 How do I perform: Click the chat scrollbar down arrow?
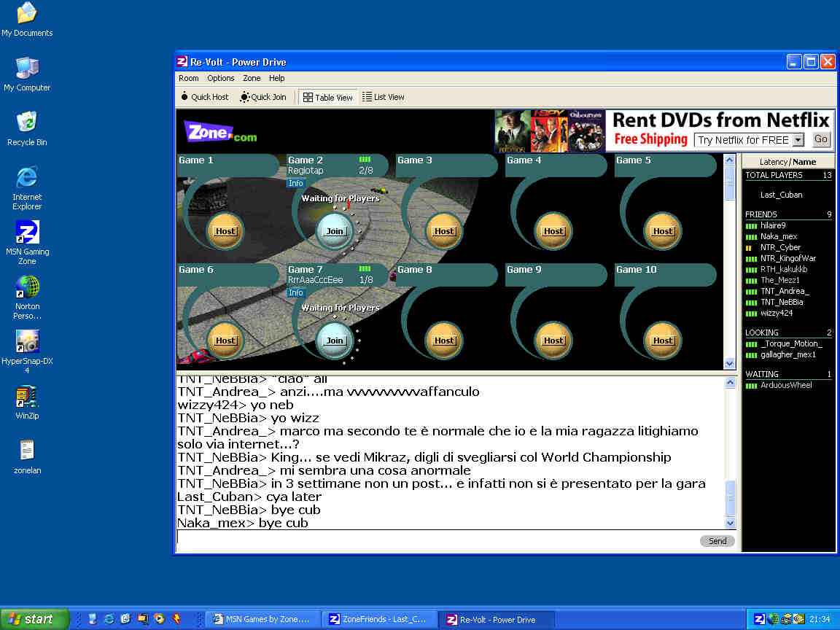tap(730, 522)
